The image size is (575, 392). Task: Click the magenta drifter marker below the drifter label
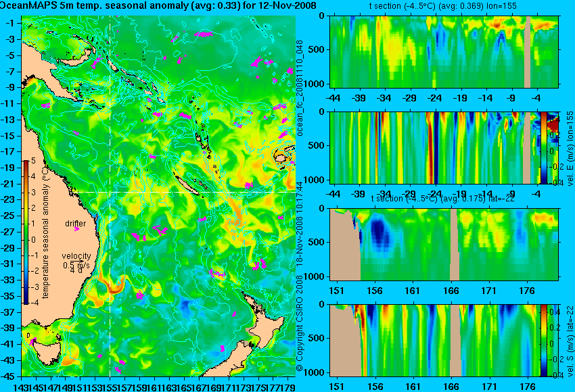tap(76, 229)
